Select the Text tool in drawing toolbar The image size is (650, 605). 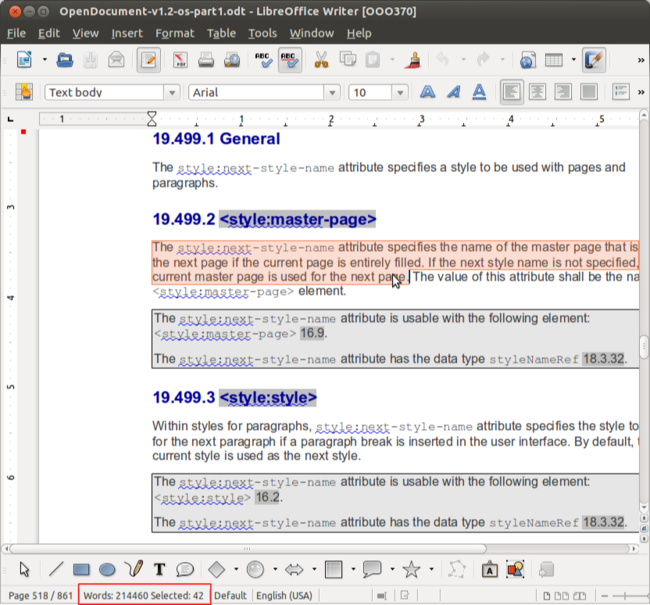point(159,570)
